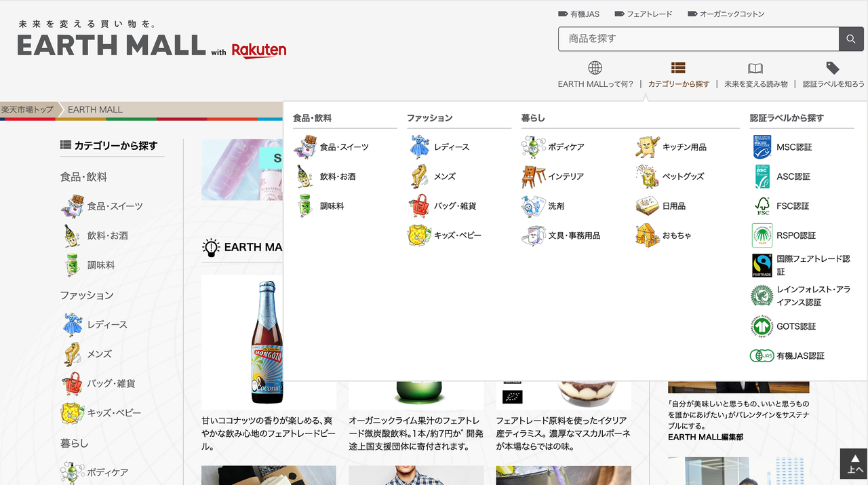Open the イタリア産ティラミス description text

(x=563, y=433)
